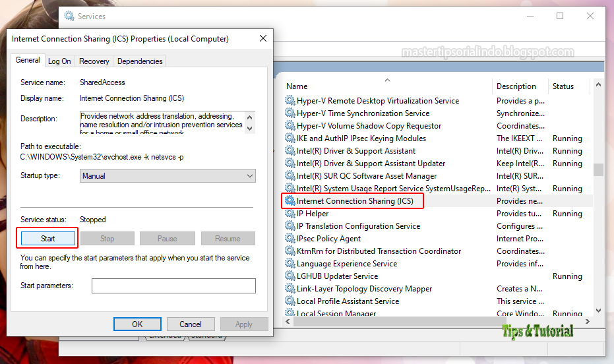
Task: Select Language Experience Service name
Action: click(x=347, y=263)
